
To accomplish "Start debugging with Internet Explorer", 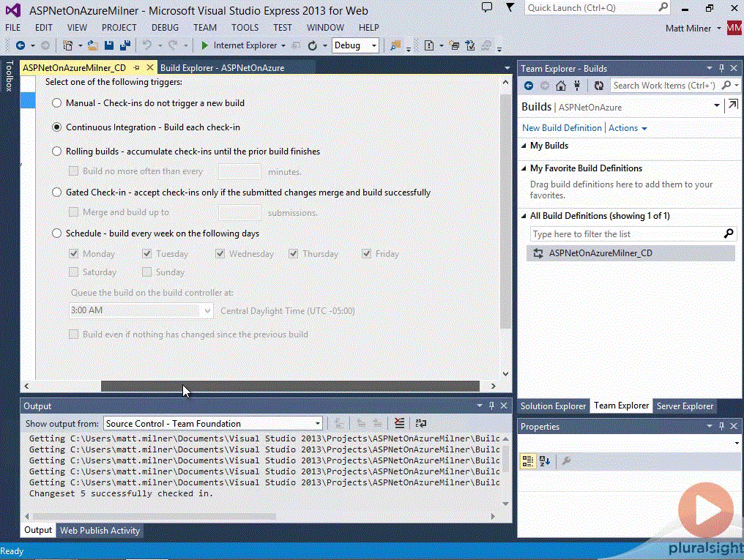I will 205,45.
